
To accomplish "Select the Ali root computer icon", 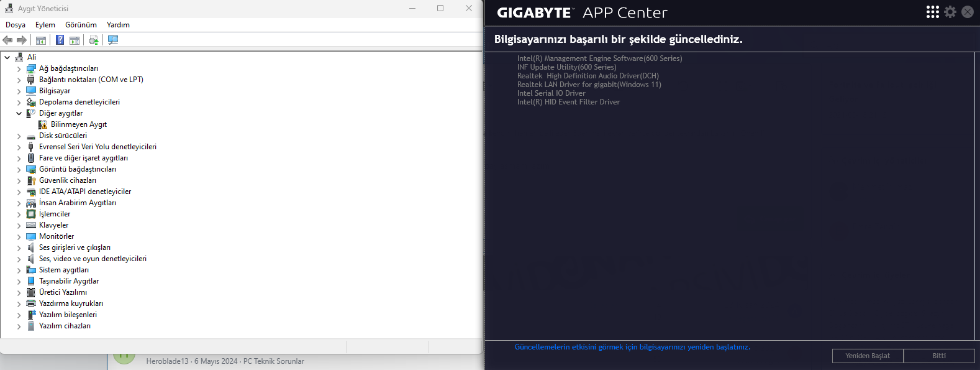I will [19, 57].
